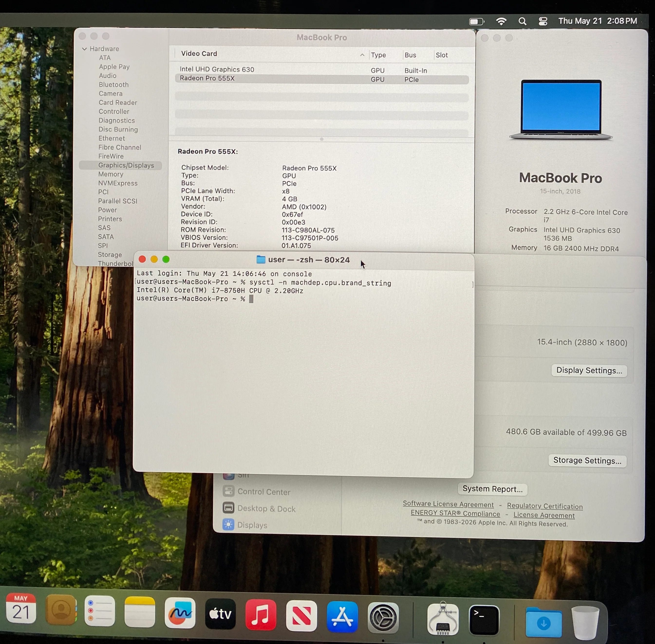The image size is (655, 644).
Task: Click date and time in menu bar
Action: [x=598, y=21]
